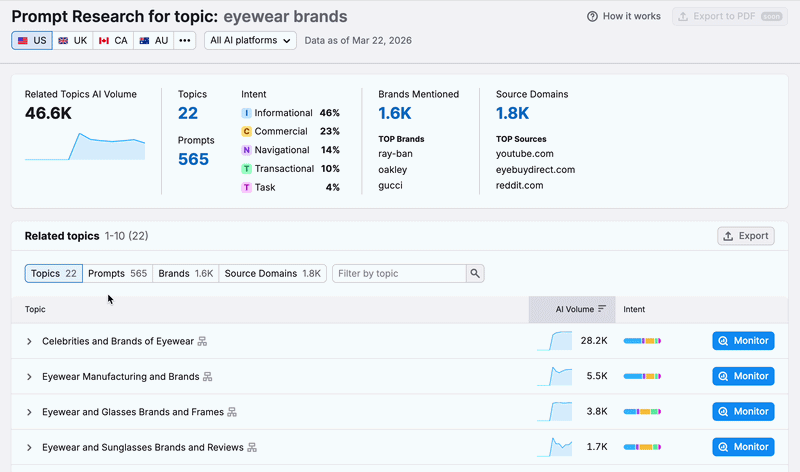The image size is (800, 472).
Task: Select the US country filter
Action: [x=32, y=40]
